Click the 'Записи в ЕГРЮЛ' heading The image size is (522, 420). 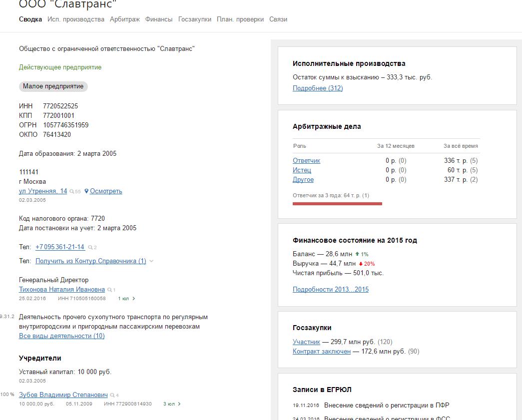[x=322, y=390]
